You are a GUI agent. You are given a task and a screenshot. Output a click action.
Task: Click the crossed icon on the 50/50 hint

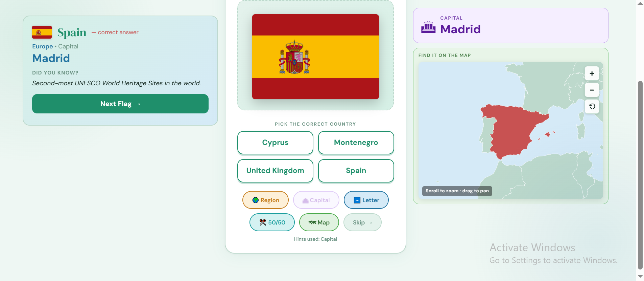[x=263, y=222]
